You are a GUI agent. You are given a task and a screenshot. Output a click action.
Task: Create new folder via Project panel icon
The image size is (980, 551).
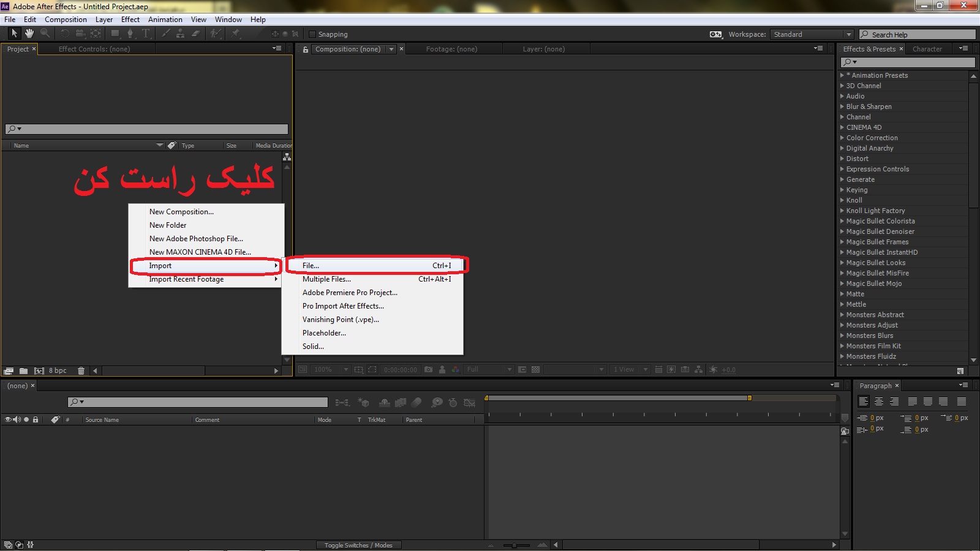[23, 370]
